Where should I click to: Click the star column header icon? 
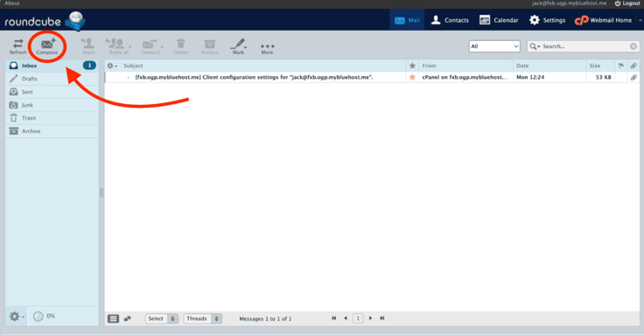[412, 66]
